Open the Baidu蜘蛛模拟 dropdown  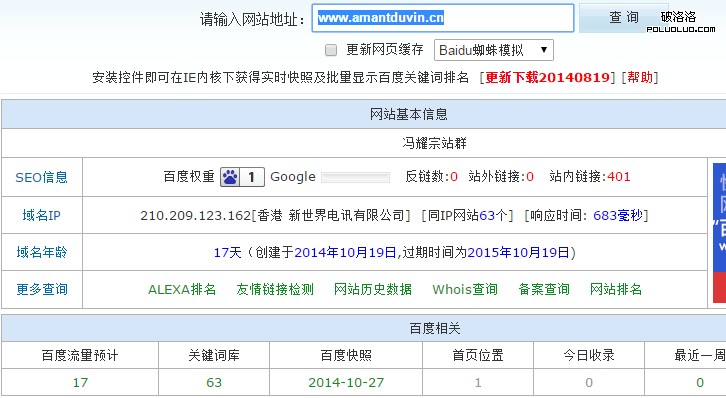point(494,50)
